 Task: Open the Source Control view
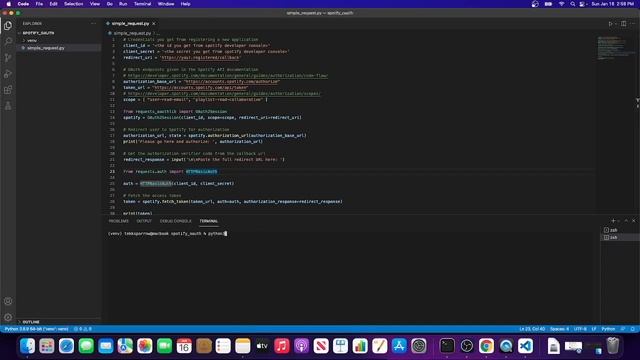pos(8,58)
